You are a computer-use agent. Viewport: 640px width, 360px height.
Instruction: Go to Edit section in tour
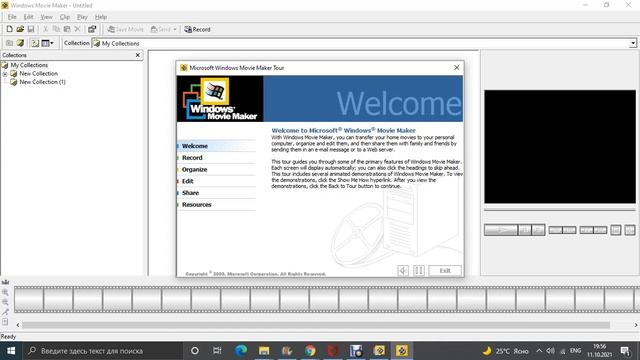point(216,181)
